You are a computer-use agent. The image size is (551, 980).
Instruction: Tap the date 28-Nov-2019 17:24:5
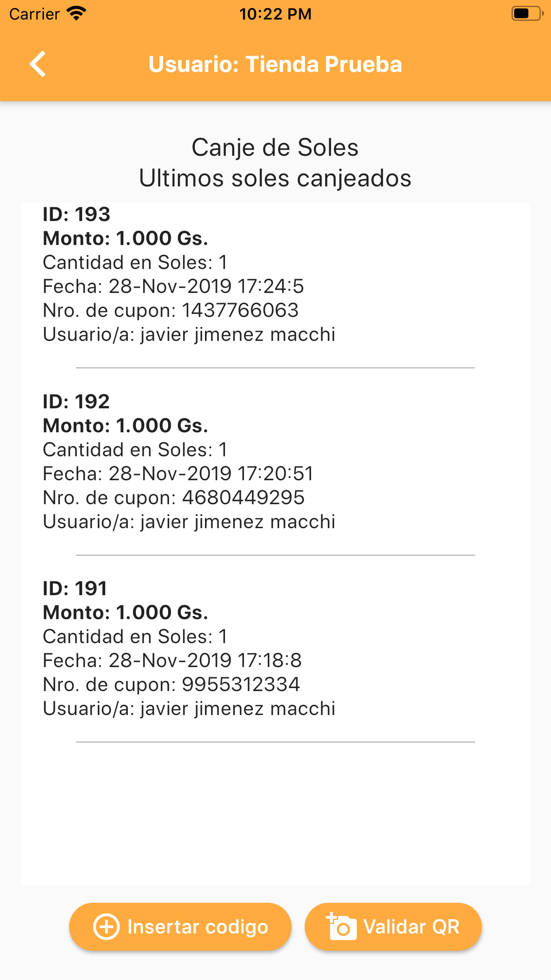tap(206, 286)
